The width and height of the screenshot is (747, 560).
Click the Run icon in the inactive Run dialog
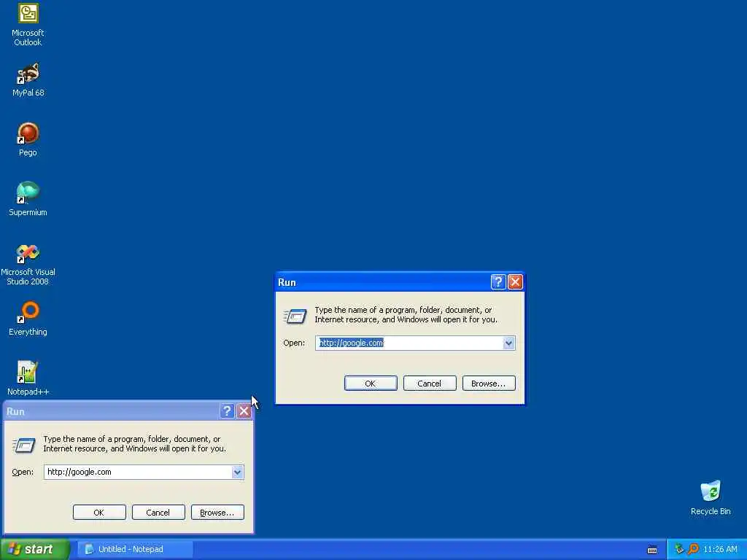[23, 446]
